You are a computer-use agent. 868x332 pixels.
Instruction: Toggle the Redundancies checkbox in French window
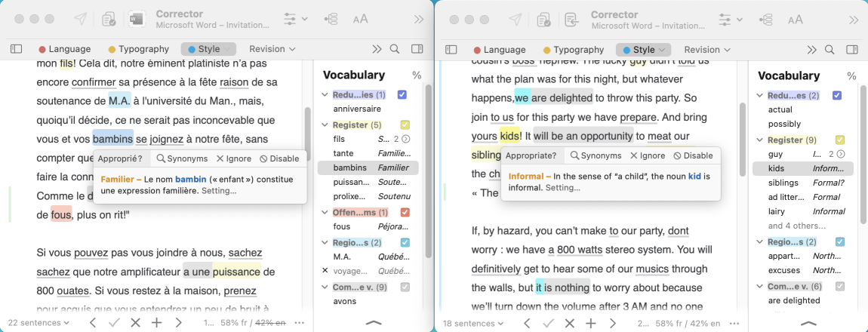pos(402,94)
